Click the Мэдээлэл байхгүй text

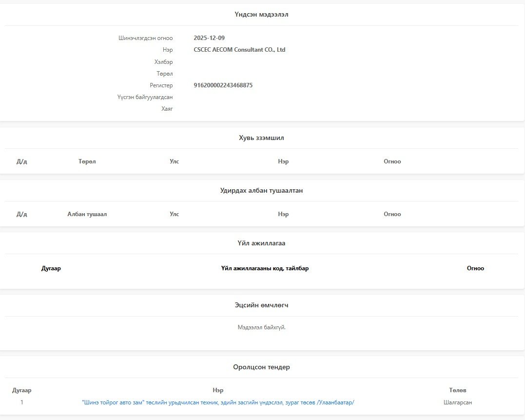pyautogui.click(x=261, y=327)
